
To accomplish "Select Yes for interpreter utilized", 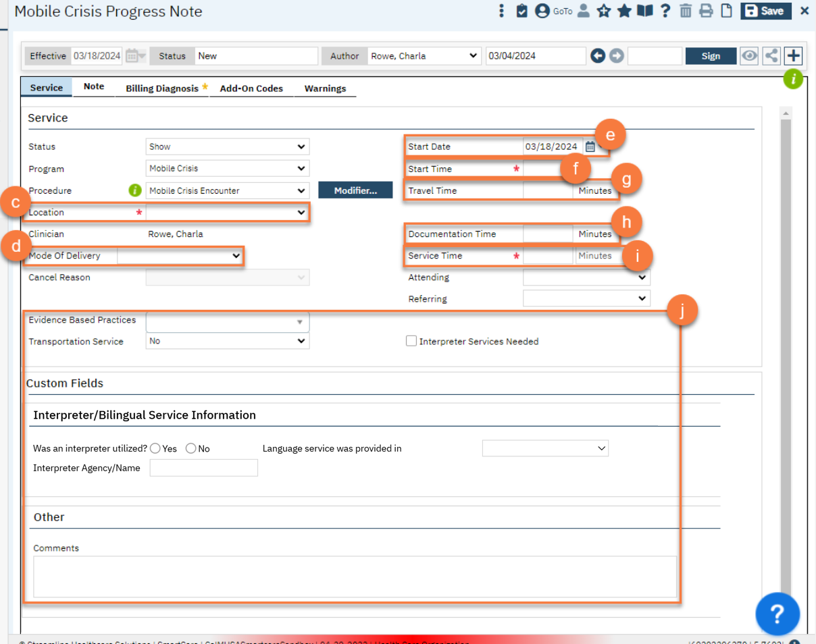I will pos(155,448).
